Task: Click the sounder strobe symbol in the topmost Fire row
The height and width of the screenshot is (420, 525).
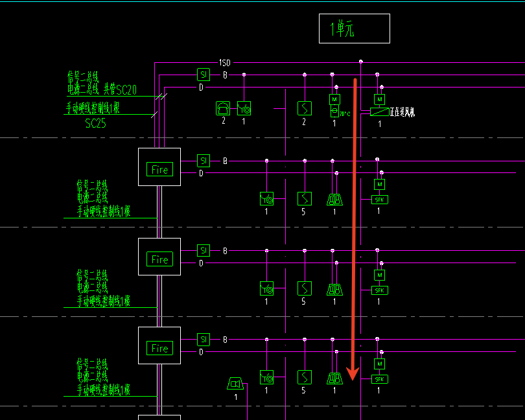Action: (x=334, y=200)
